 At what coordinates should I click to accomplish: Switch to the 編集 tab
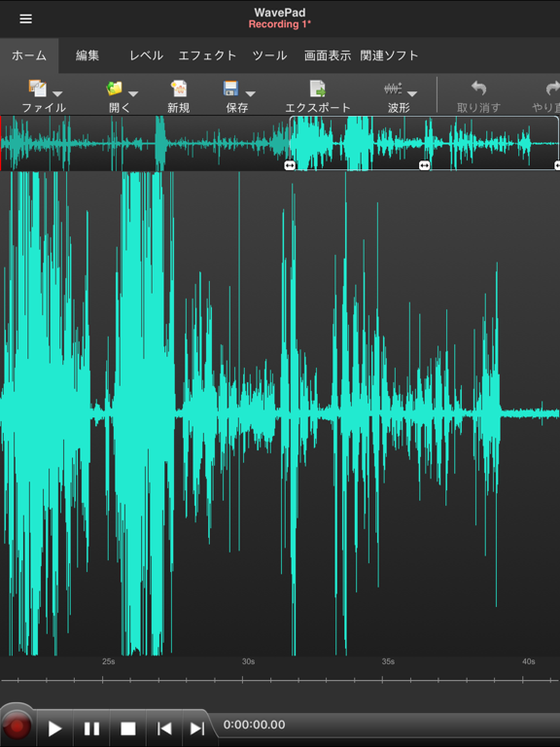(87, 55)
